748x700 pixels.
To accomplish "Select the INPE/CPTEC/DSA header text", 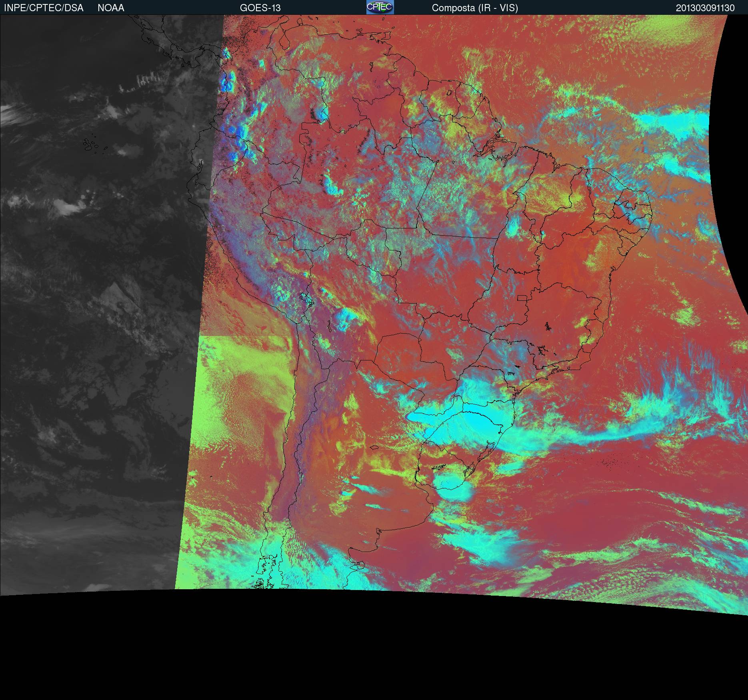I will (44, 8).
